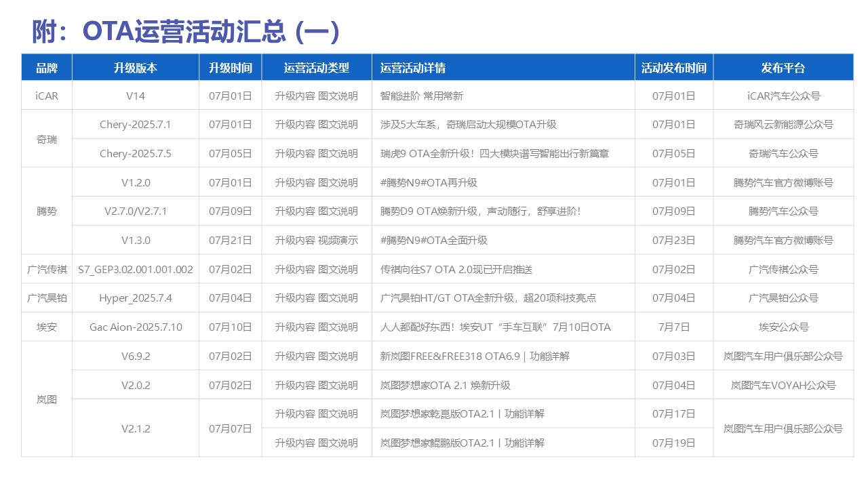This screenshot has width=868, height=488.
Task: Click the 广汽传祺 brand cell
Action: (47, 269)
